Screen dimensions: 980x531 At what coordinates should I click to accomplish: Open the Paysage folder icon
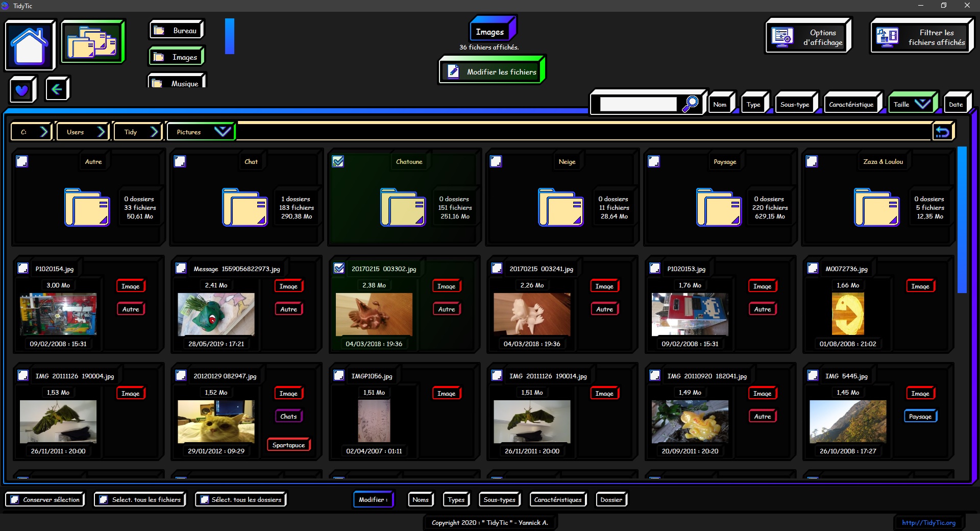[x=718, y=207]
